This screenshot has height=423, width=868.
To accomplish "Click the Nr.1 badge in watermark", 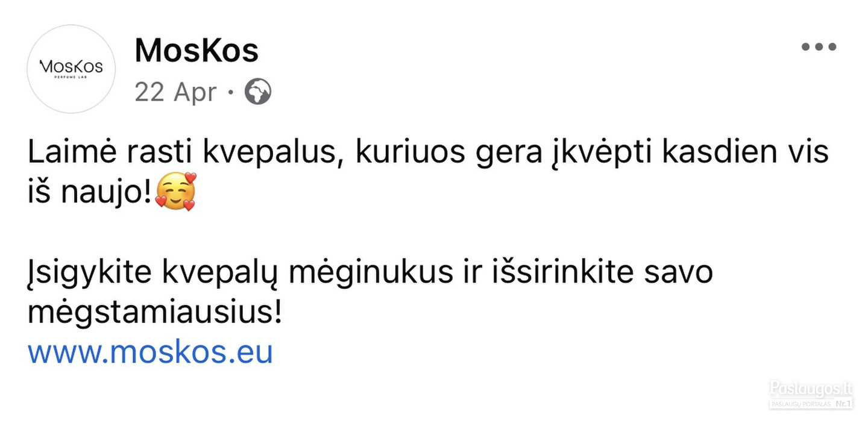I will tap(843, 403).
